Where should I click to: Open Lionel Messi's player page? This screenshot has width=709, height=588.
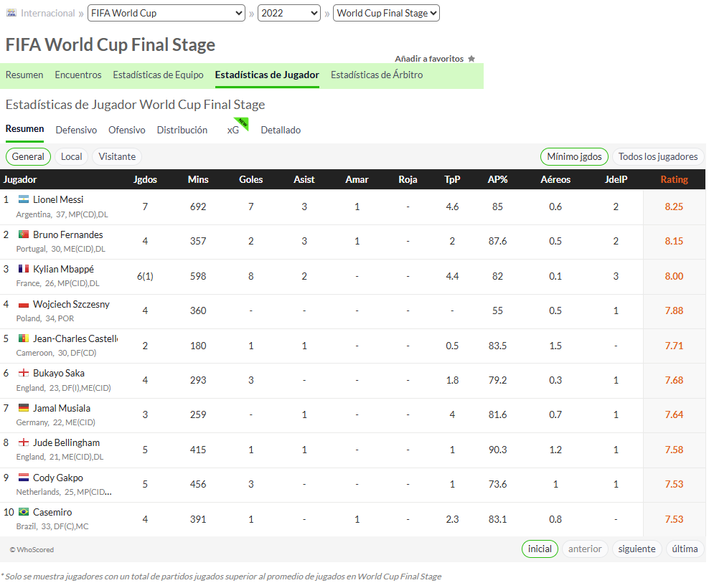click(58, 200)
